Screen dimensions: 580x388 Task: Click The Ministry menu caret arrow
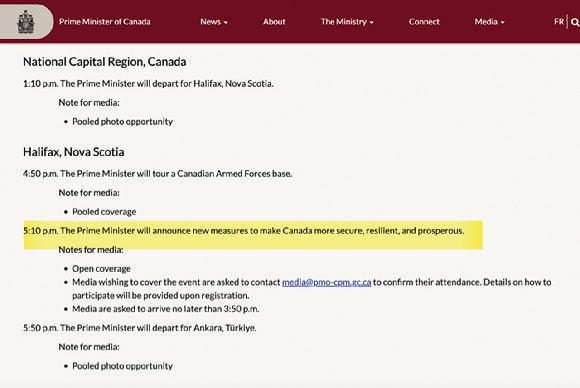[x=371, y=23]
